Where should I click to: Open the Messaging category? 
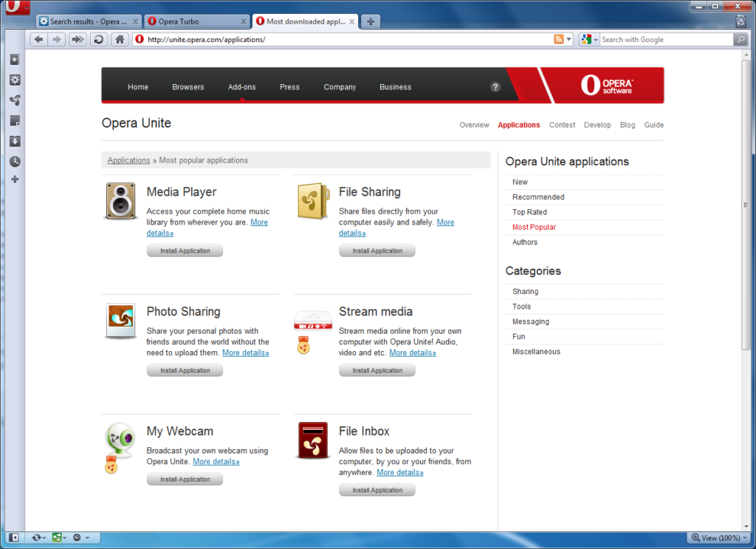coord(530,321)
